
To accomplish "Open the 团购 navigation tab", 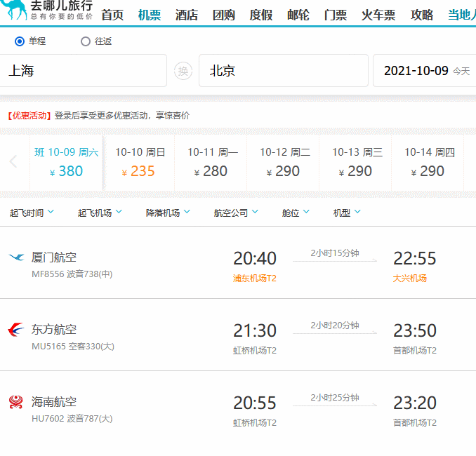I will 224,15.
